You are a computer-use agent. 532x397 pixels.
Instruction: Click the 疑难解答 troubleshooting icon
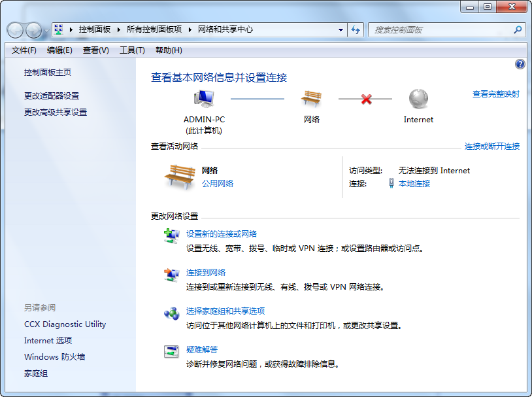[171, 351]
